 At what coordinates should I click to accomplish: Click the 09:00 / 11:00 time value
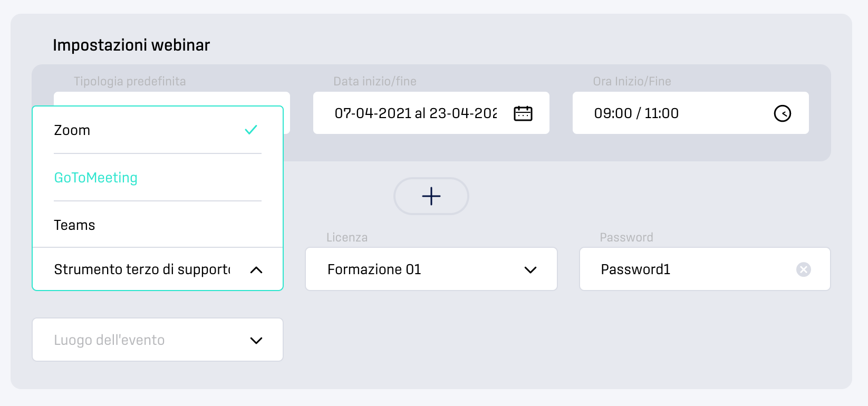point(636,113)
